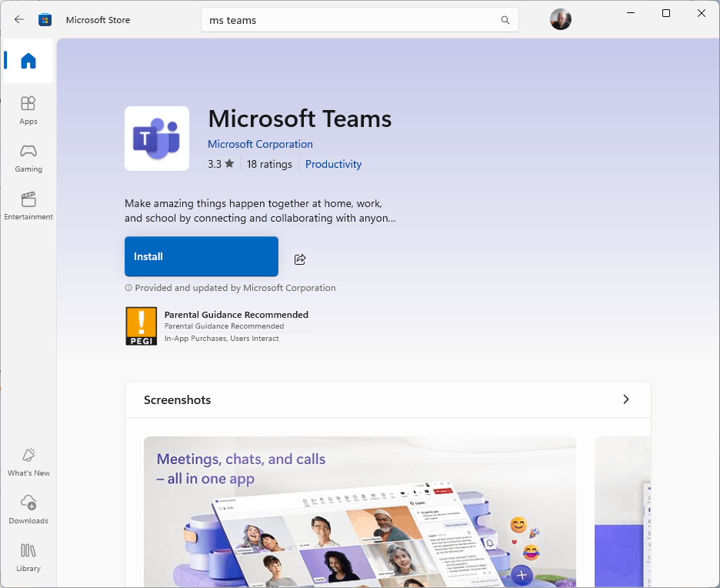Switch to the Gaming section
720x588 pixels.
[x=28, y=159]
